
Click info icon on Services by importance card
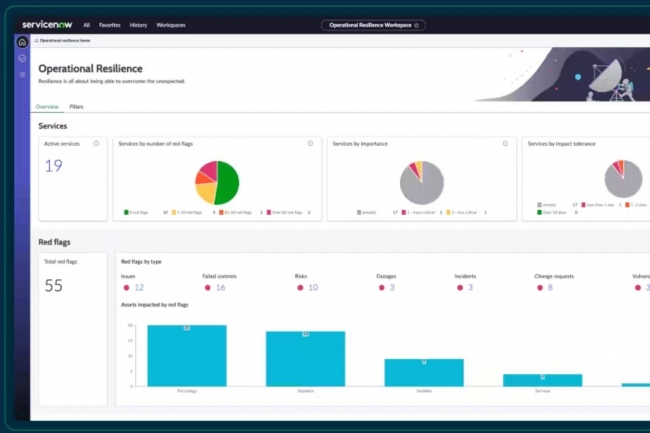(x=507, y=143)
